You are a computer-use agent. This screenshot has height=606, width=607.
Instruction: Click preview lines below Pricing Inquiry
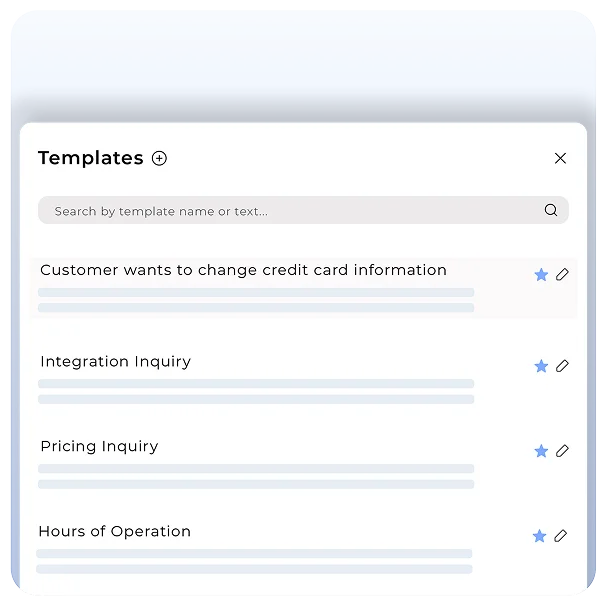pyautogui.click(x=256, y=476)
